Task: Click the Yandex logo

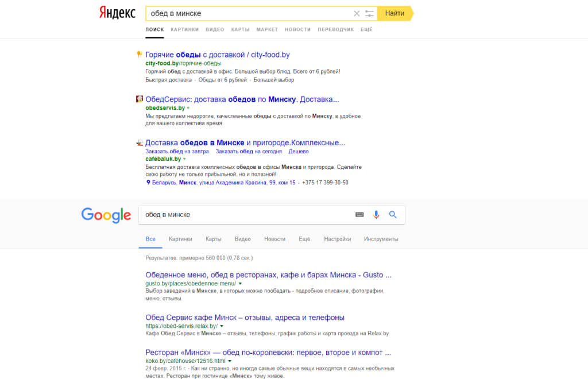Action: click(117, 13)
